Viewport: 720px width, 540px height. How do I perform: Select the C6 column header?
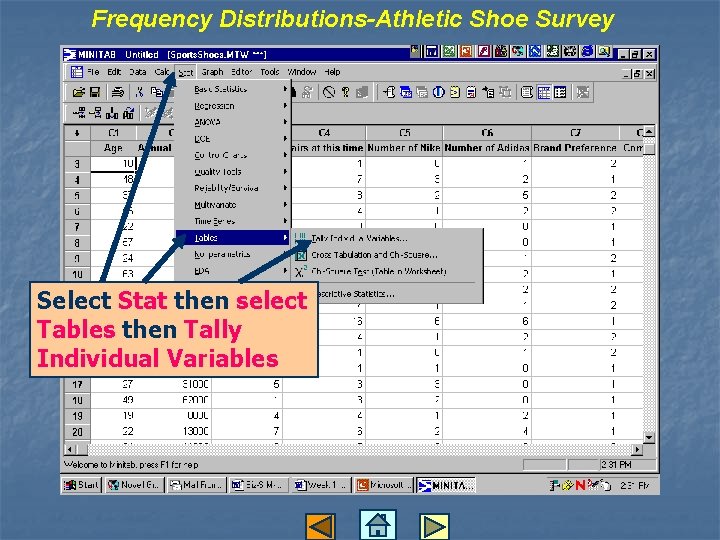point(487,133)
